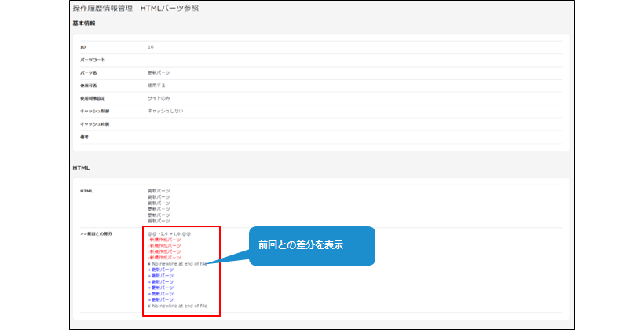Click the ID value 16

(x=151, y=47)
